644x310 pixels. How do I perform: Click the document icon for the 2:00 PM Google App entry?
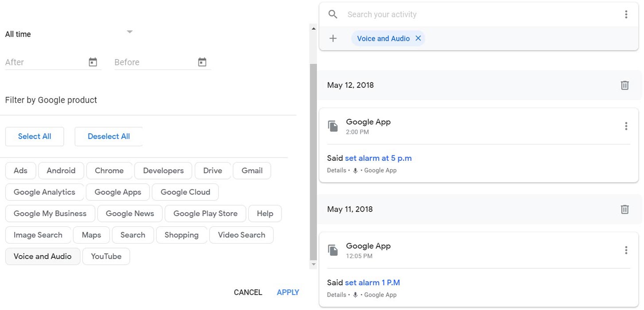333,126
